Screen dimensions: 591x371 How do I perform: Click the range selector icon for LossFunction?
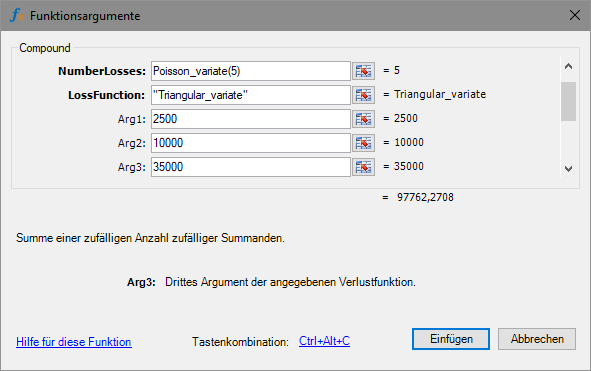363,95
